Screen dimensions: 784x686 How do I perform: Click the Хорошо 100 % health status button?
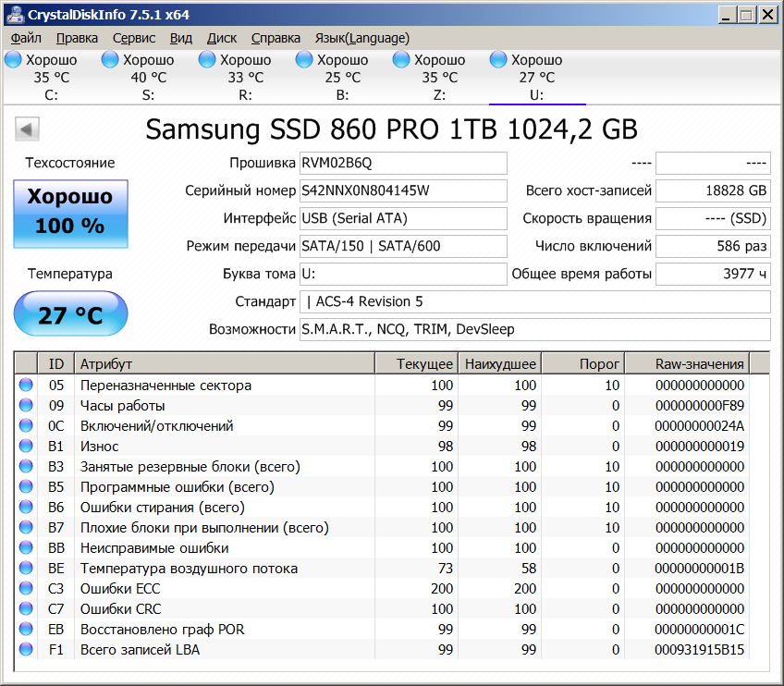pos(70,214)
